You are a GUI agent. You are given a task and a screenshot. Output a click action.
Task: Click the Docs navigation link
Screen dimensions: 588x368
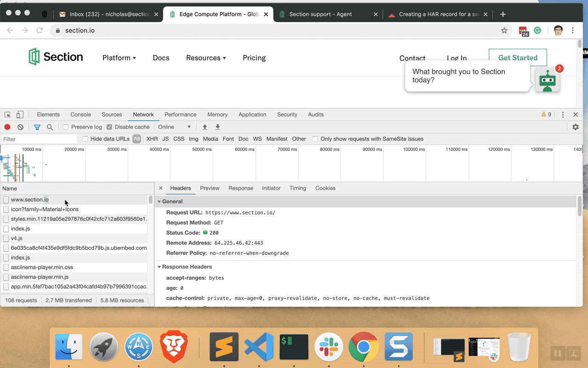[161, 58]
